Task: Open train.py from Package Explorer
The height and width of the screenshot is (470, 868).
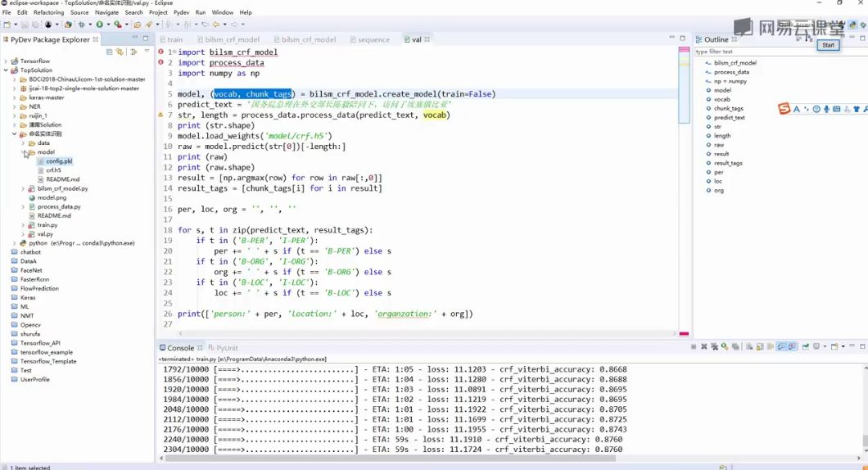Action: [47, 224]
